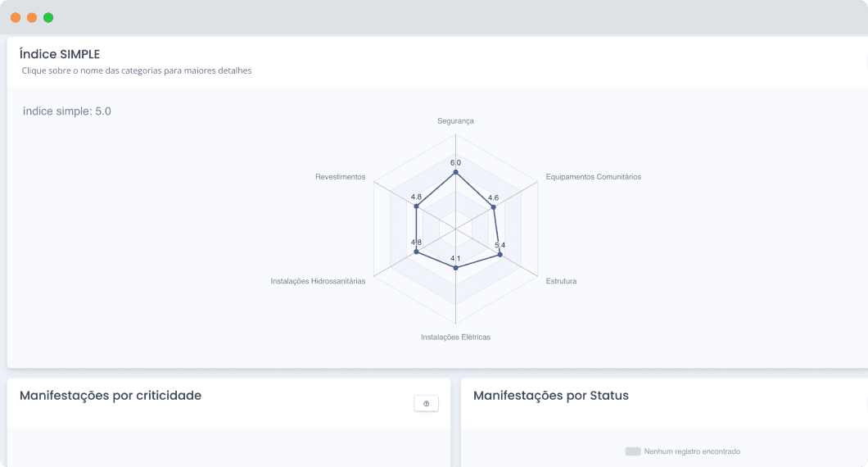868x467 pixels.
Task: Click the Revestimentos category label
Action: point(340,176)
